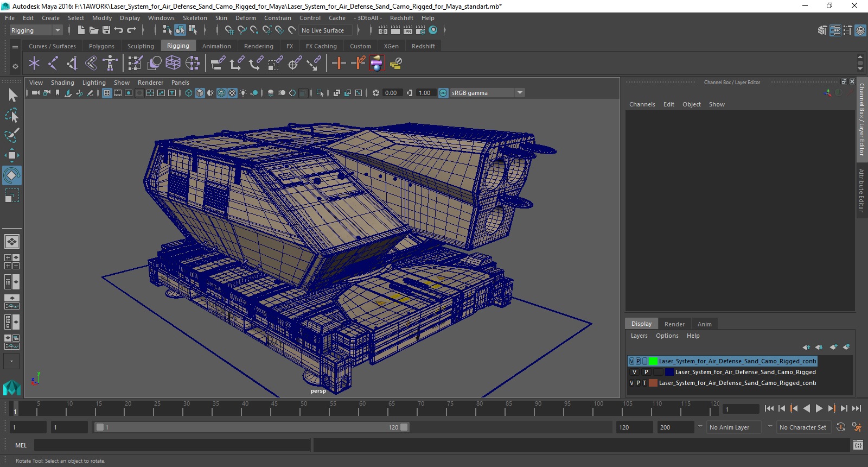The image size is (868, 467).
Task: Toggle playback P on the blue Rigged layer
Action: tap(646, 372)
